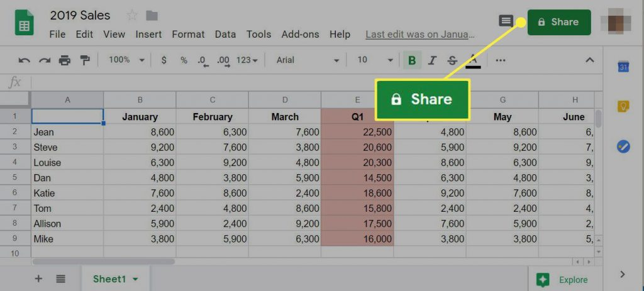Click the undo arrow icon
This screenshot has width=644, height=291.
24,60
